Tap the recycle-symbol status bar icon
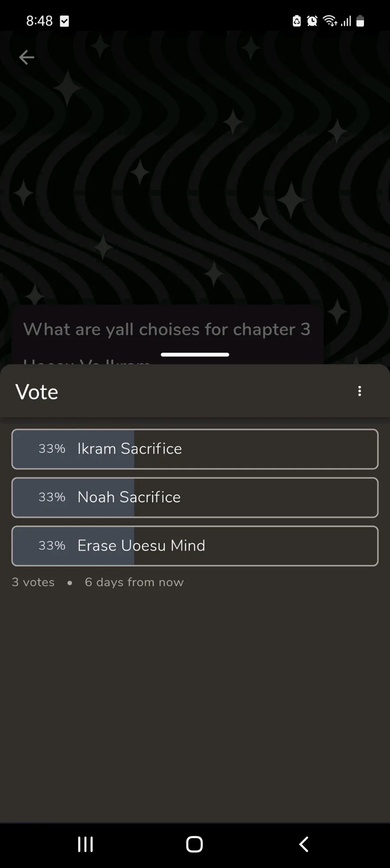This screenshot has width=390, height=868. coord(297,21)
